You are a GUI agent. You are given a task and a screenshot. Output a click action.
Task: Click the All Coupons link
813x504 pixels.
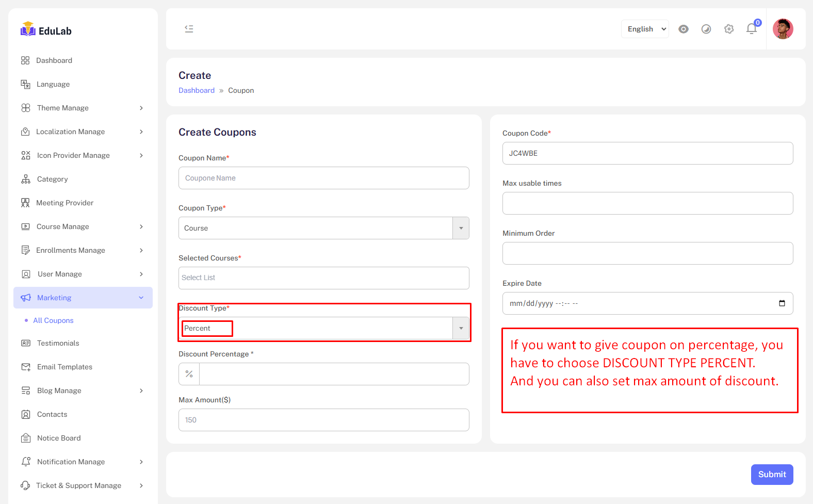[x=53, y=320]
